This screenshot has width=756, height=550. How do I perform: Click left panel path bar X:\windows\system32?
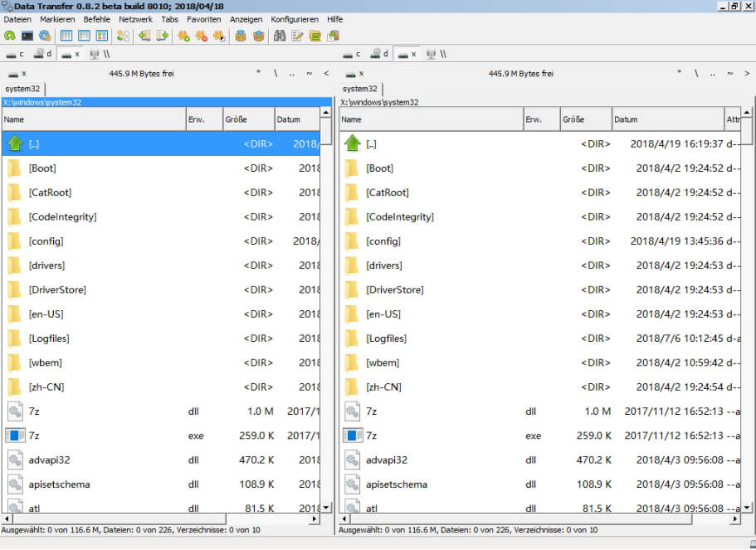coord(167,102)
